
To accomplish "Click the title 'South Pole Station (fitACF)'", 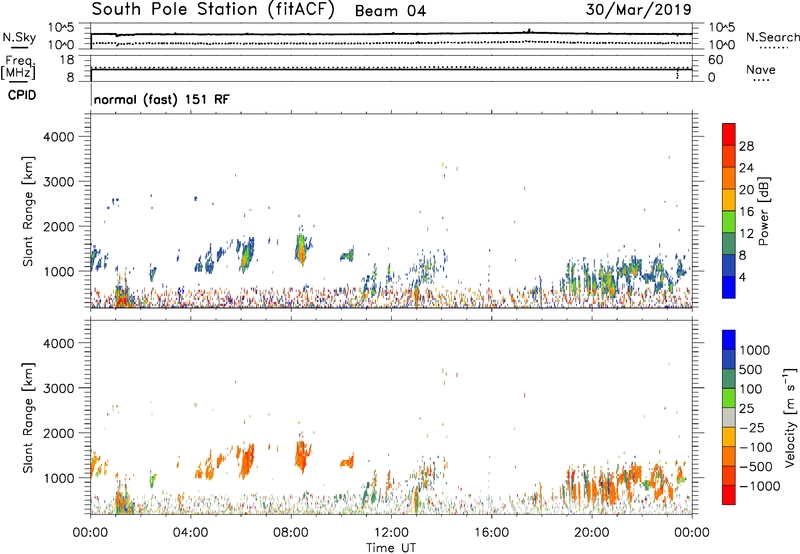I will [213, 10].
